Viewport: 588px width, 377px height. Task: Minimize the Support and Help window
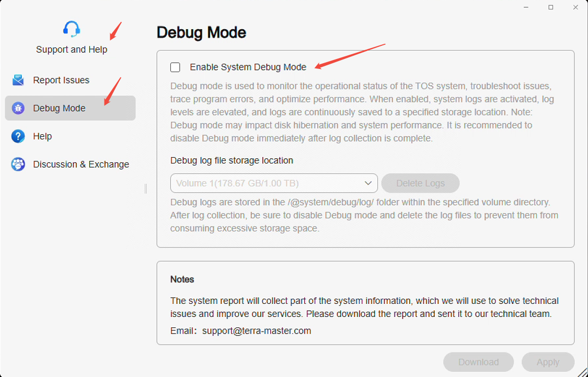click(526, 7)
